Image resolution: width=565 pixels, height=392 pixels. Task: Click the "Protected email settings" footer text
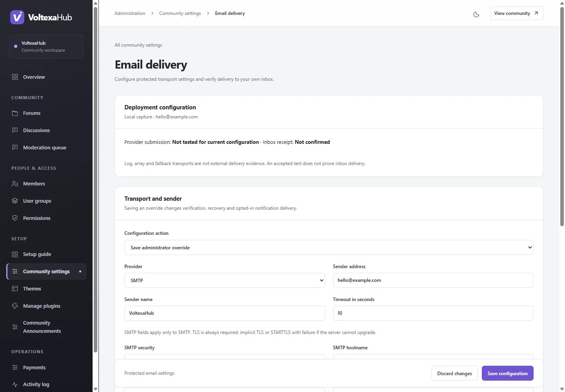pyautogui.click(x=149, y=373)
